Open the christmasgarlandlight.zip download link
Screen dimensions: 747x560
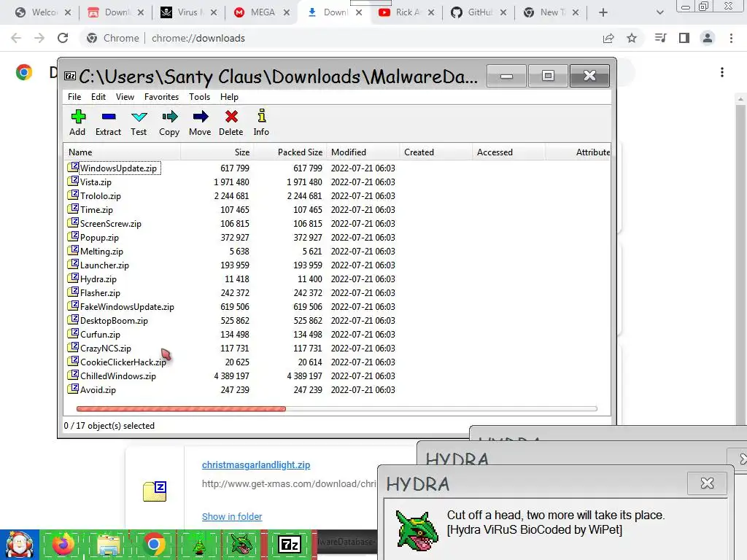coord(256,464)
